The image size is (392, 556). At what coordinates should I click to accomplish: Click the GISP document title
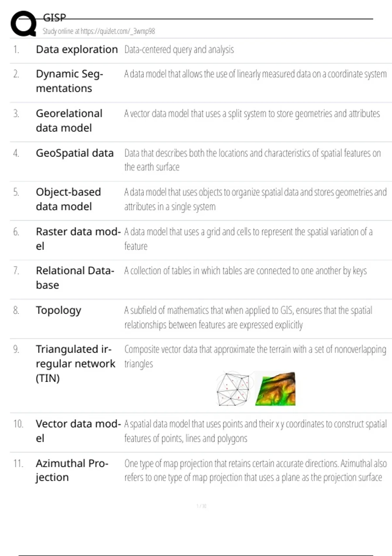(54, 17)
